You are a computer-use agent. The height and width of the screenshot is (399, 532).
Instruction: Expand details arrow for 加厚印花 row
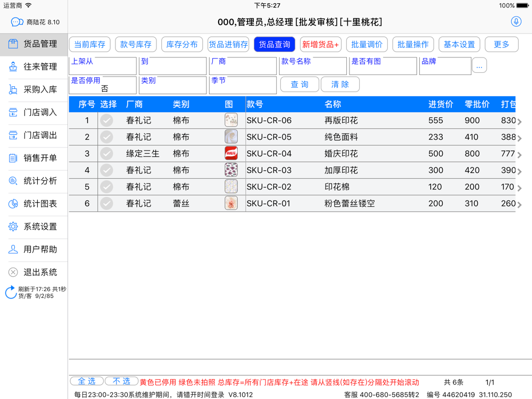[x=519, y=172]
